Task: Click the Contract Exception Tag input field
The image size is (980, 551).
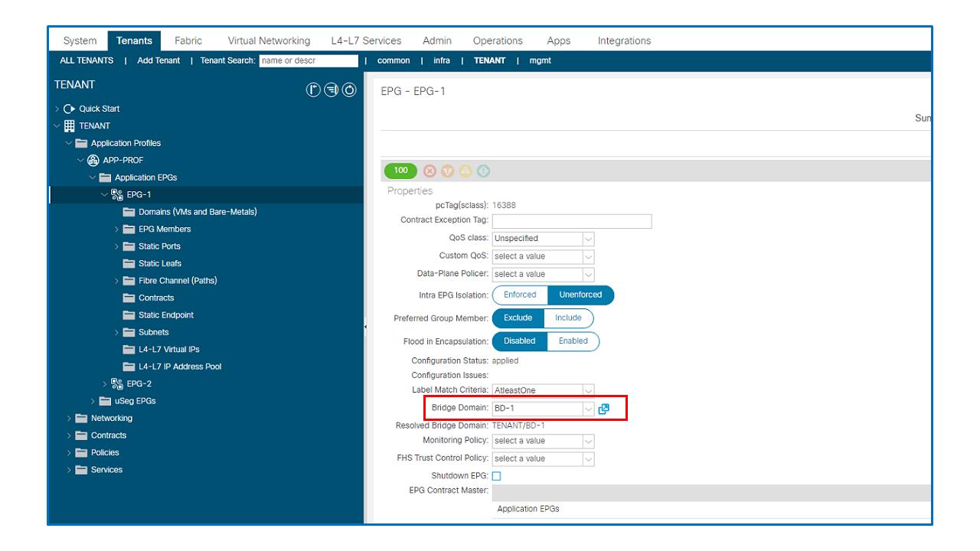Action: click(x=572, y=221)
